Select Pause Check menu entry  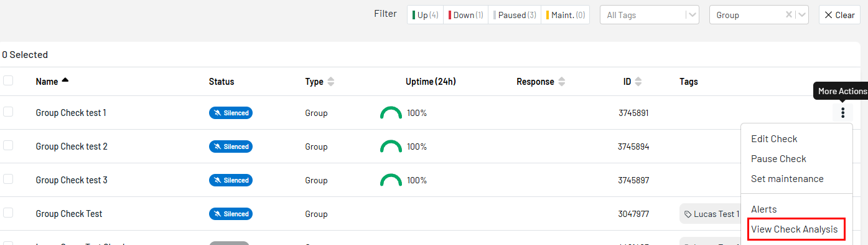pos(778,159)
